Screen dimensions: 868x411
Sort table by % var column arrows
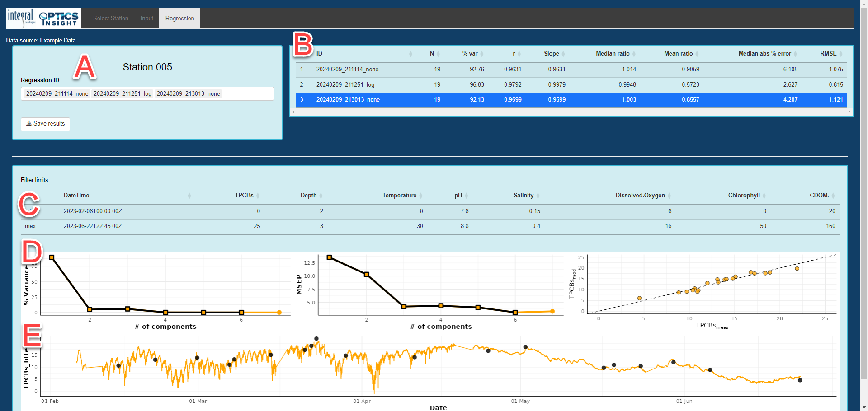pos(482,54)
